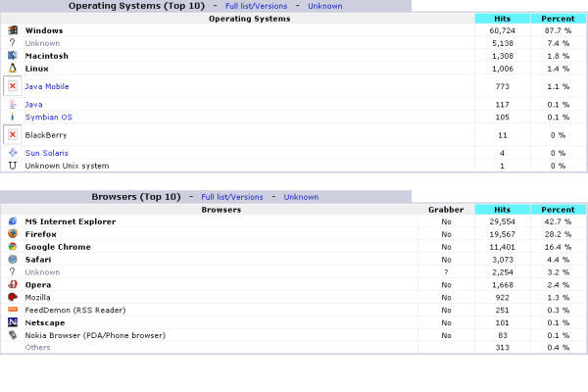The height and width of the screenshot is (392, 588).
Task: Click the Java Mobile hits value 773
Action: (503, 86)
